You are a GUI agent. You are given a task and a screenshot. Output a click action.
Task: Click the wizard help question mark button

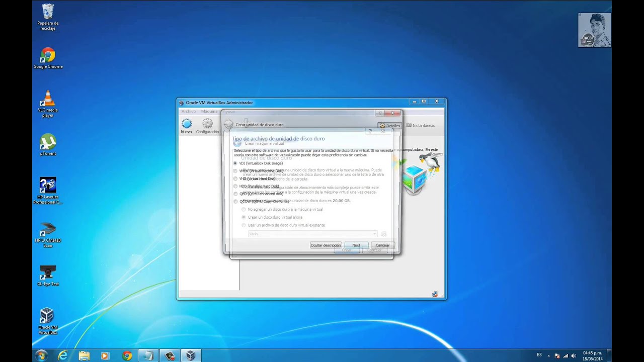click(x=380, y=113)
